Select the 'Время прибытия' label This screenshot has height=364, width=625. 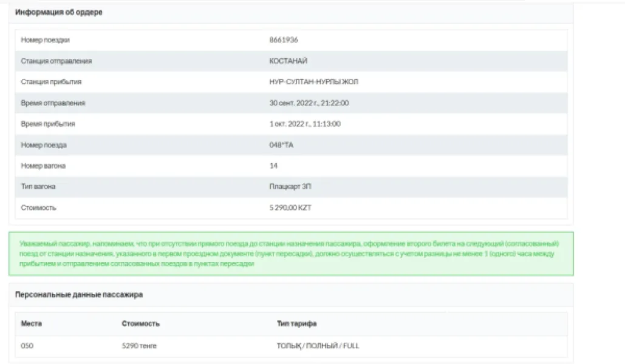click(x=48, y=124)
